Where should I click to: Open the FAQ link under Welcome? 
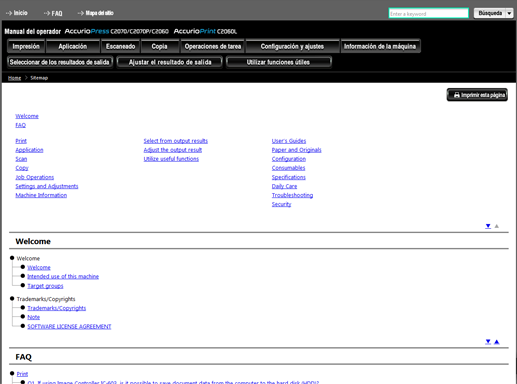pyautogui.click(x=20, y=125)
